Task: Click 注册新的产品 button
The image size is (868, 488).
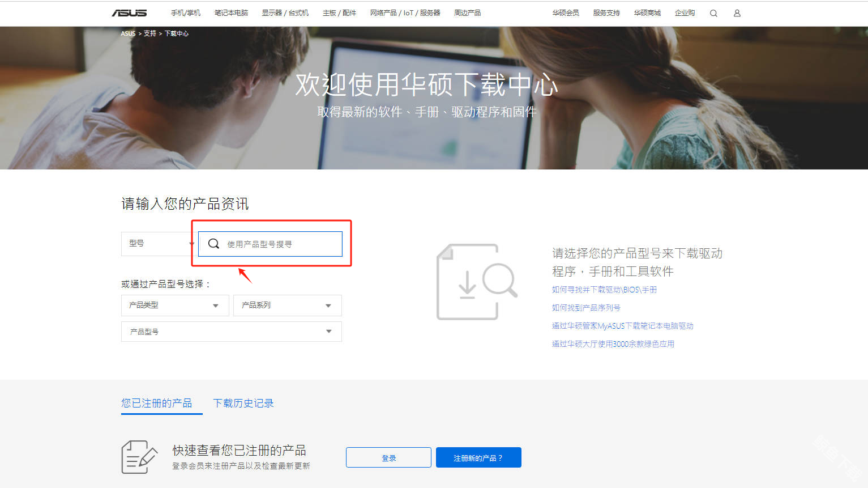Action: tap(478, 458)
